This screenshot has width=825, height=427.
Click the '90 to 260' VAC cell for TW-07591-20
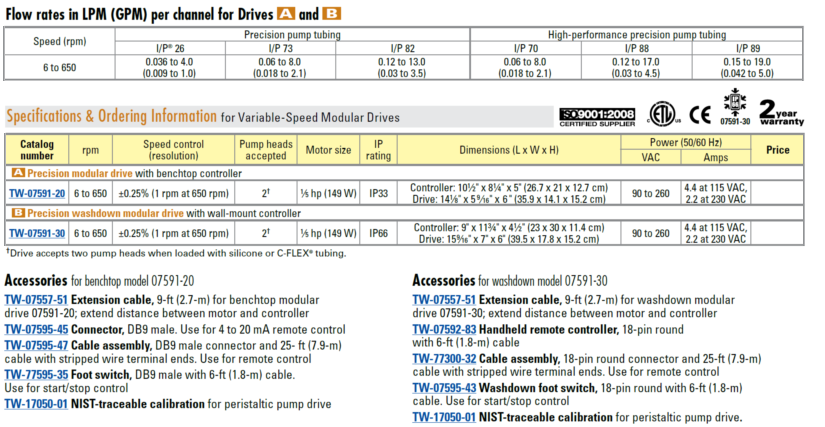coord(651,194)
